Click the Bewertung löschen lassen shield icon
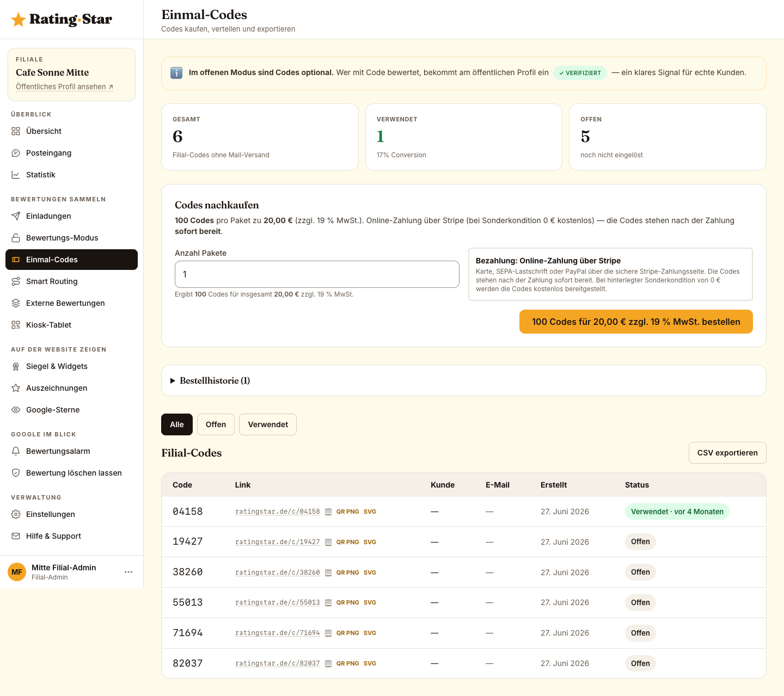 point(16,473)
